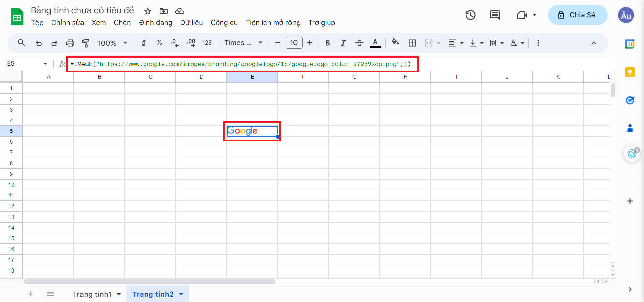Open Trang tính2 tab options arrow

[x=181, y=294]
